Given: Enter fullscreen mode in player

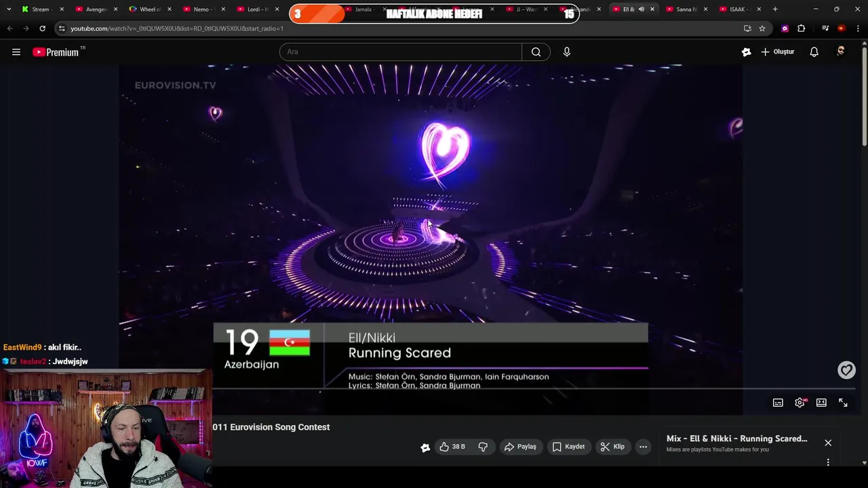Looking at the screenshot, I should click(x=843, y=403).
